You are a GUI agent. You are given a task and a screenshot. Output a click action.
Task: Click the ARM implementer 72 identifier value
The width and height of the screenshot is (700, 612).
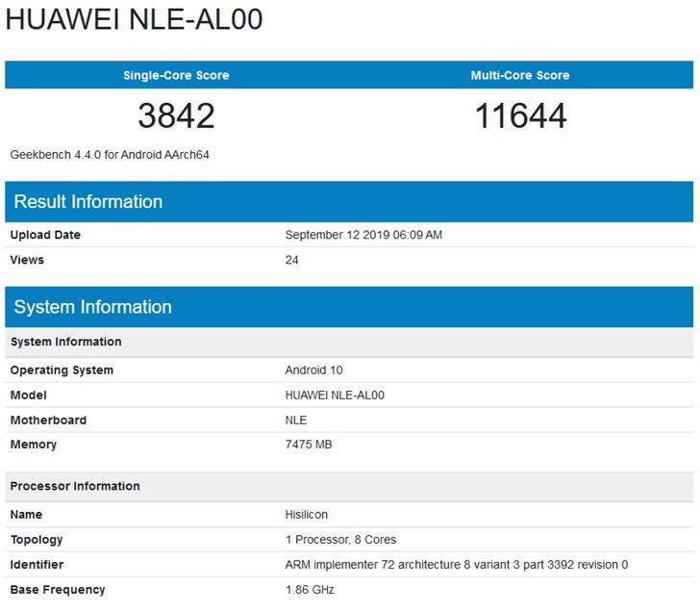coord(456,564)
